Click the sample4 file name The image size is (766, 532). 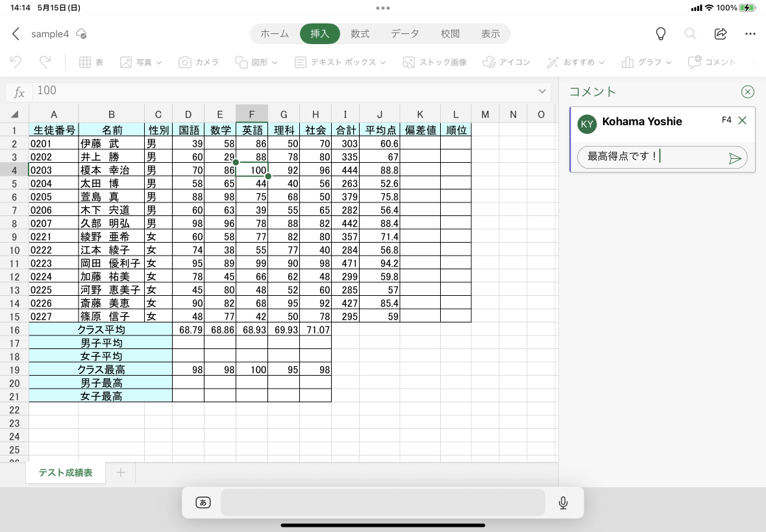click(x=50, y=34)
